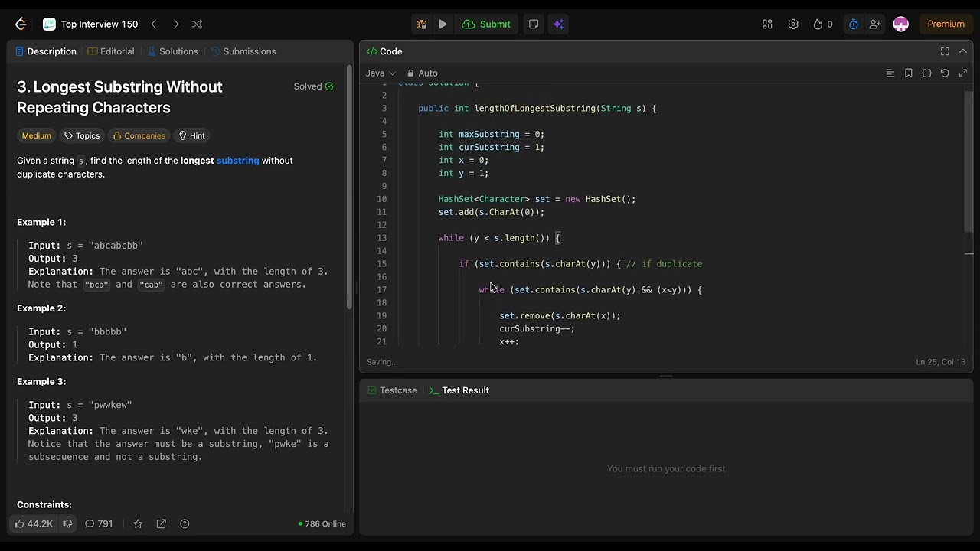This screenshot has width=980, height=551.
Task: Star the problem as favorite
Action: click(x=138, y=523)
